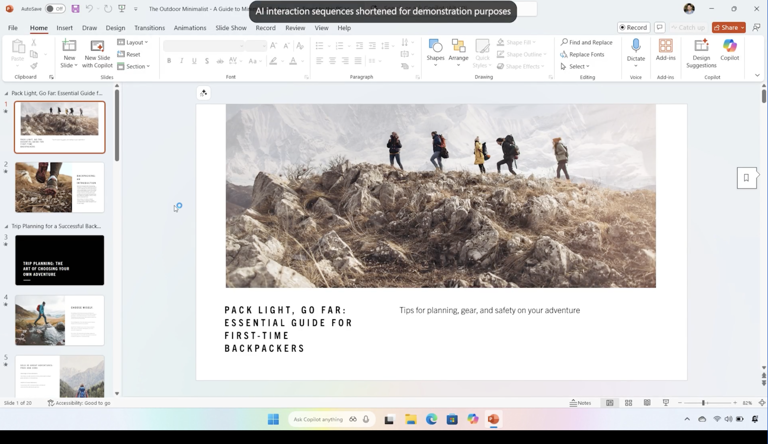Open the Animations tab
768x444 pixels.
(190, 28)
